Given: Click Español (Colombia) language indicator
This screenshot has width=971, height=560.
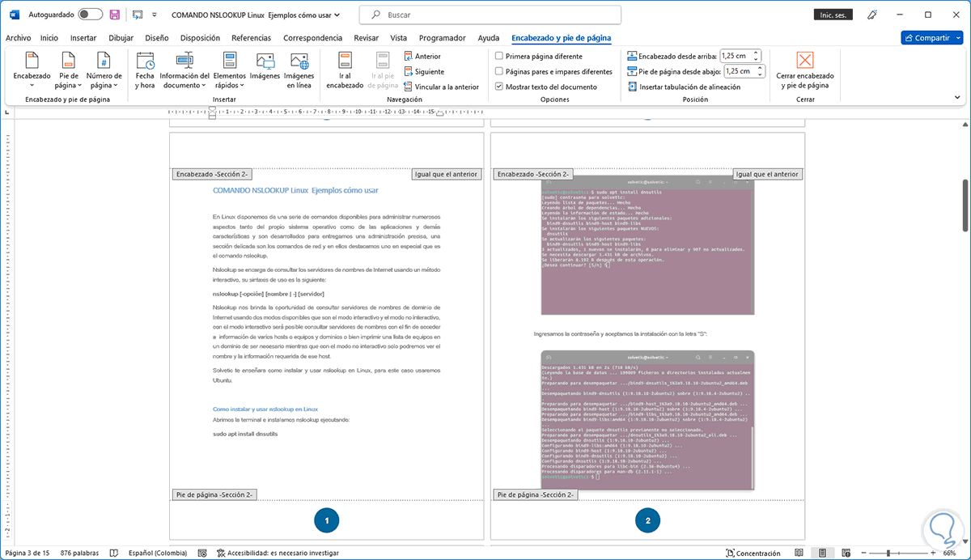Looking at the screenshot, I should click(156, 554).
